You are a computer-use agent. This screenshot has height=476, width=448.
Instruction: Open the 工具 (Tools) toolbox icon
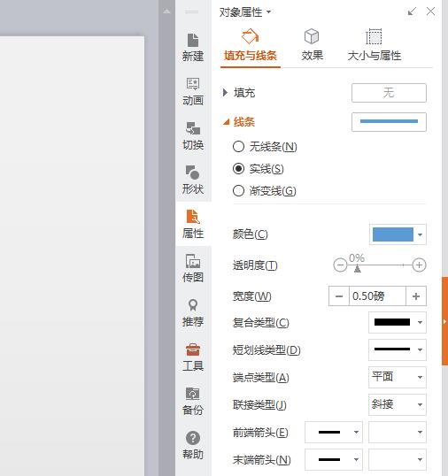point(193,357)
